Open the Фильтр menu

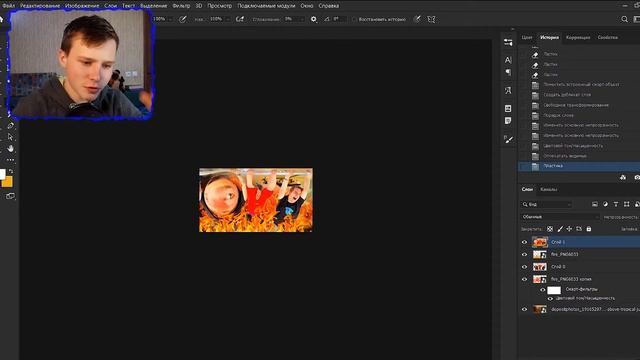point(181,6)
